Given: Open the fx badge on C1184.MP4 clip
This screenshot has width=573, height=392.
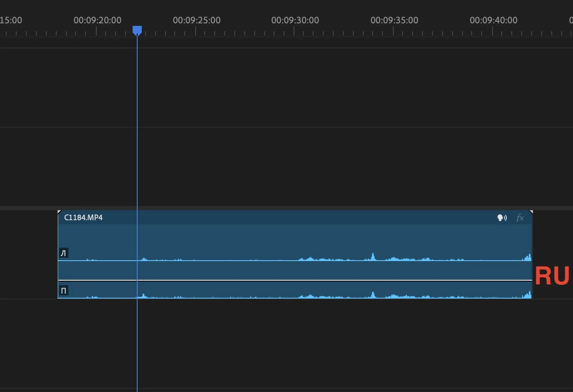Looking at the screenshot, I should coord(520,218).
